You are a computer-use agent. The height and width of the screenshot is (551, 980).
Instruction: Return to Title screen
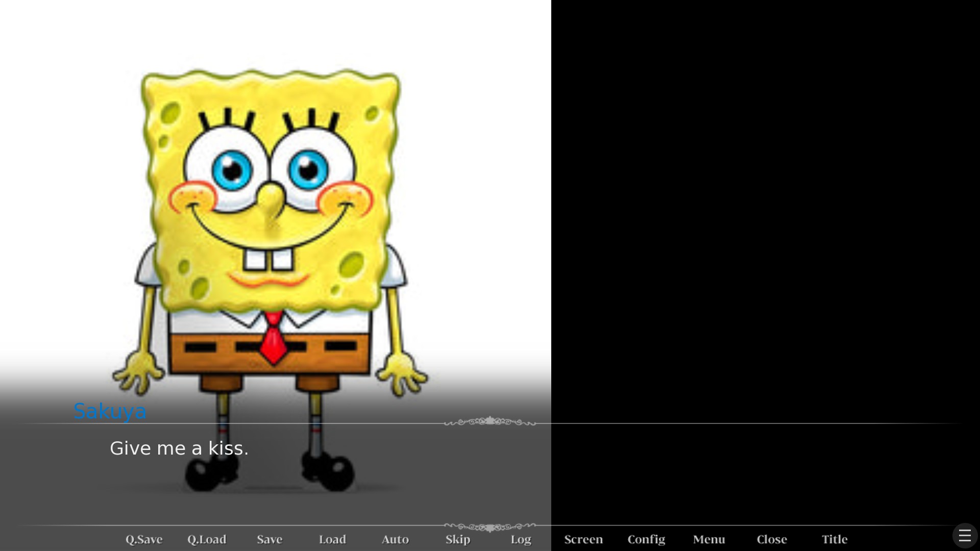tap(835, 539)
